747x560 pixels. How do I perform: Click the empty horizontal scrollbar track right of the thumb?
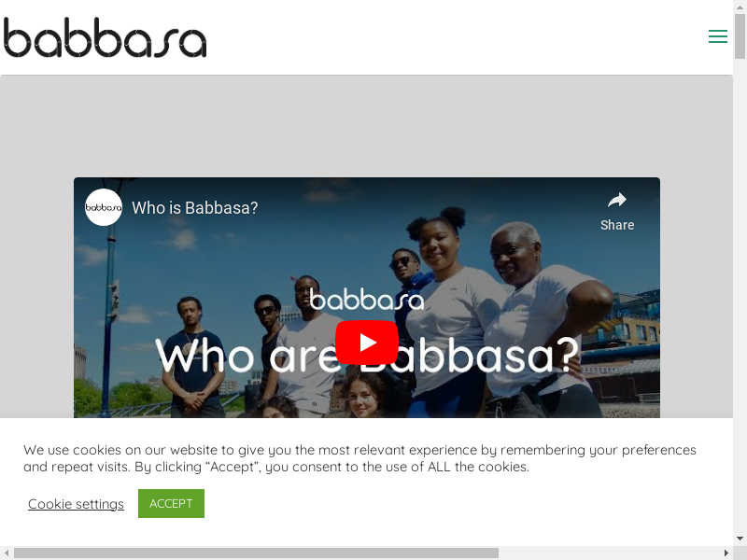pos(609,553)
